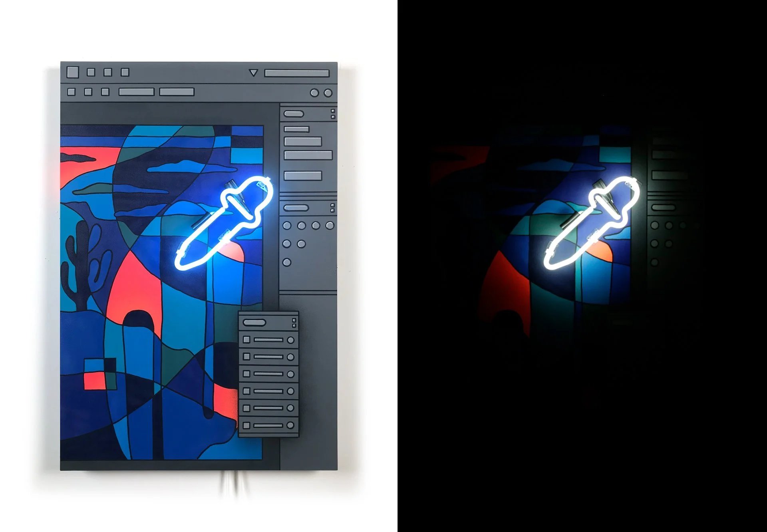This screenshot has height=532, width=767.
Task: Click the large square icon in top-left corner
Action: tap(73, 72)
